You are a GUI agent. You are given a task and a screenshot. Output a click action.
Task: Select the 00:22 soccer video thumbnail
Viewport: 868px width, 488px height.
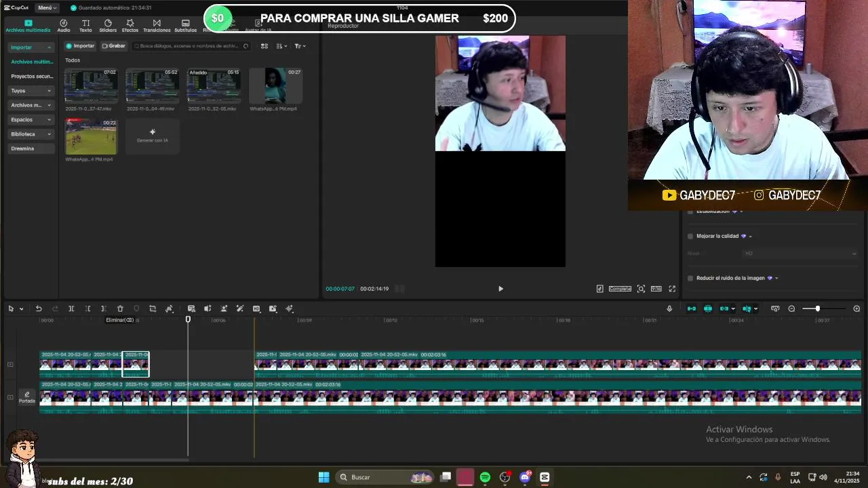pos(91,136)
